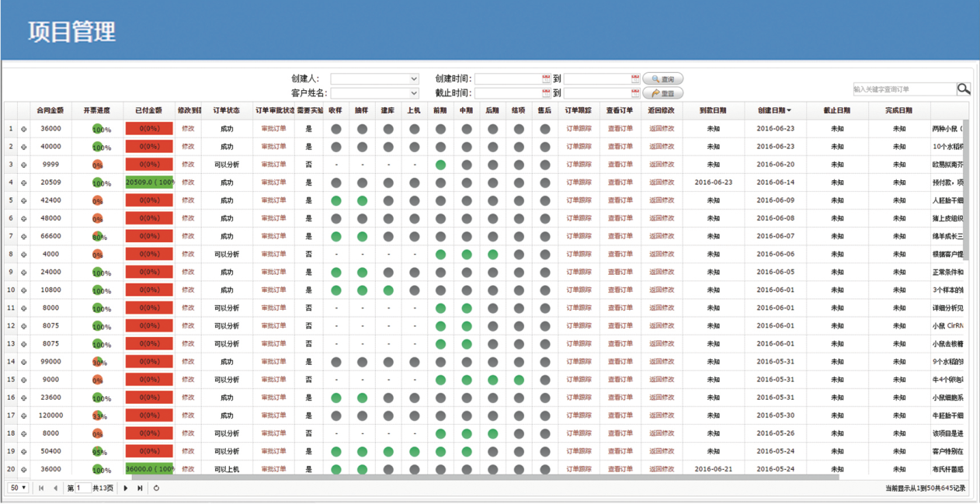Jump to the last page of records
Screen dimensions: 980x504
click(140, 488)
